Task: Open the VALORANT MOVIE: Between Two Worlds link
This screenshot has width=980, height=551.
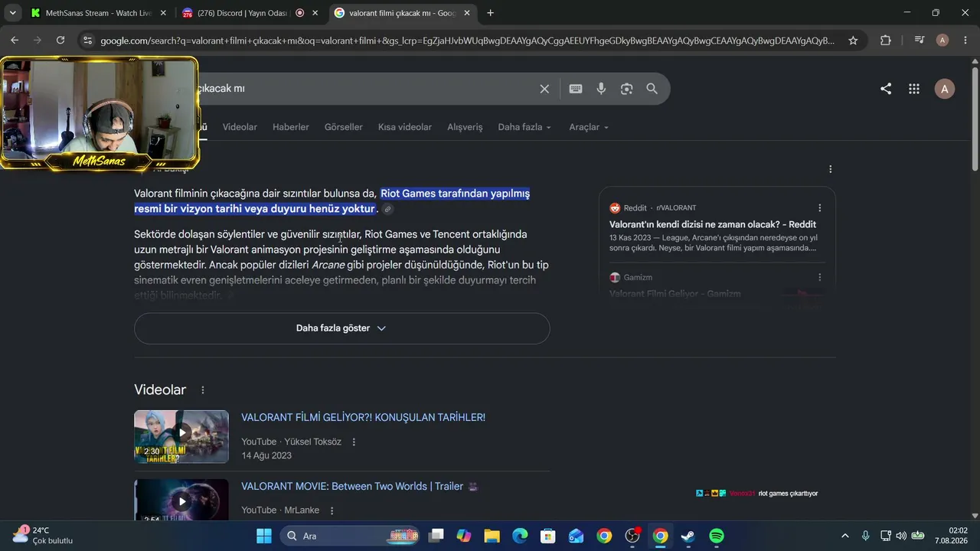Action: click(x=352, y=487)
